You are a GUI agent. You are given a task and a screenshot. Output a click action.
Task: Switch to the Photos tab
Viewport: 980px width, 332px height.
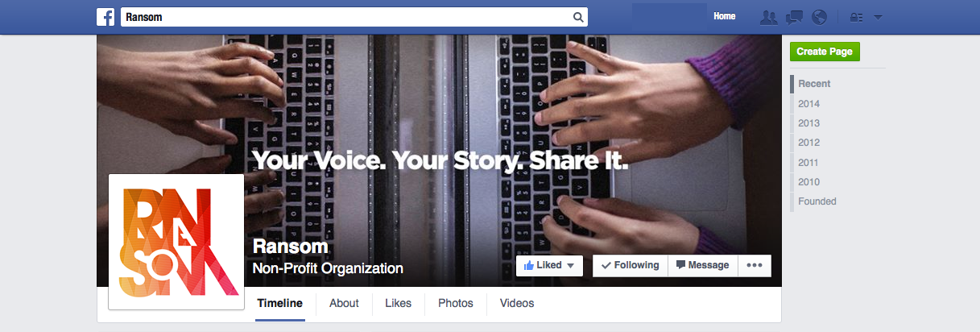tap(455, 304)
